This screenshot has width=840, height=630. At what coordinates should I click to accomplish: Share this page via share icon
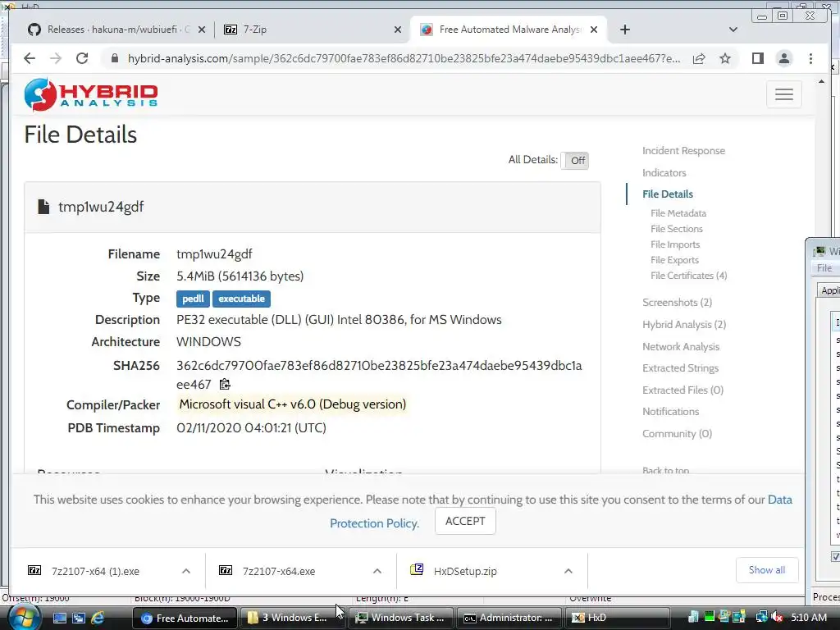point(699,58)
